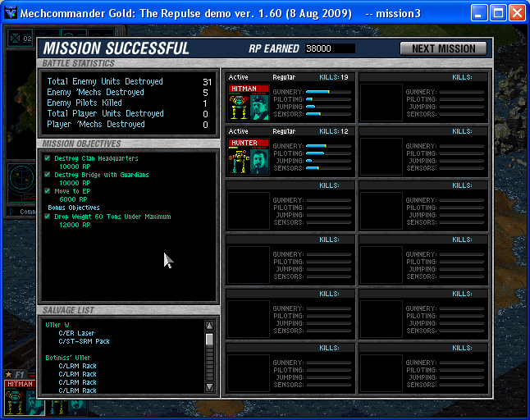Click the RP EARNED value field
The image size is (530, 420).
point(330,48)
